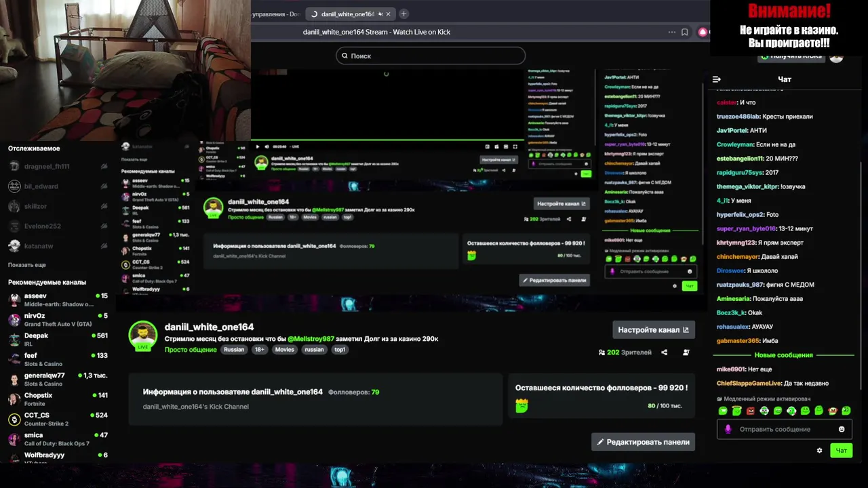Open CCT_CS channel avatar in sidebar

pos(14,419)
